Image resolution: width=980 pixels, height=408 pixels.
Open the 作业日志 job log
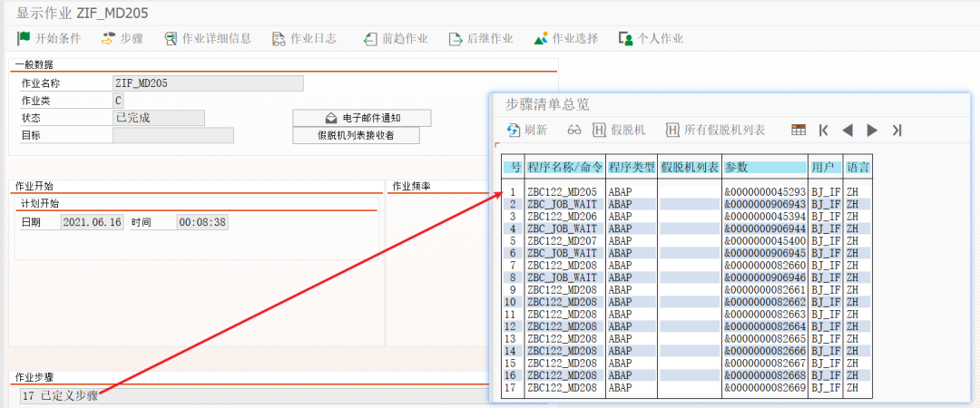304,39
